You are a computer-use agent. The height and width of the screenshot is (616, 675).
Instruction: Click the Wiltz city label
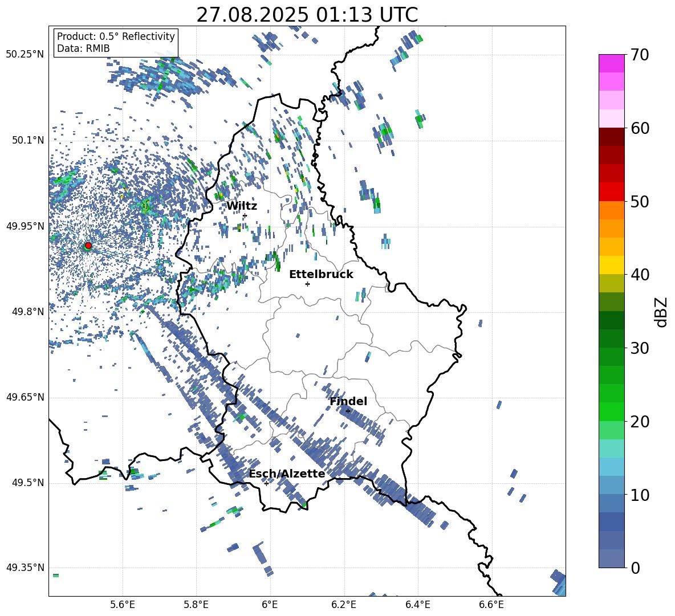click(242, 206)
